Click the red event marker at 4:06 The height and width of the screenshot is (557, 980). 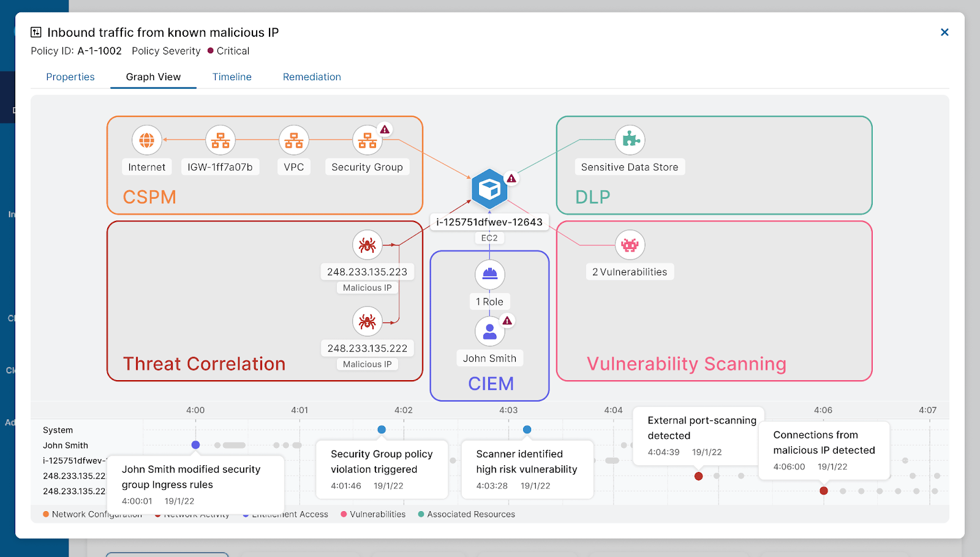(x=823, y=490)
